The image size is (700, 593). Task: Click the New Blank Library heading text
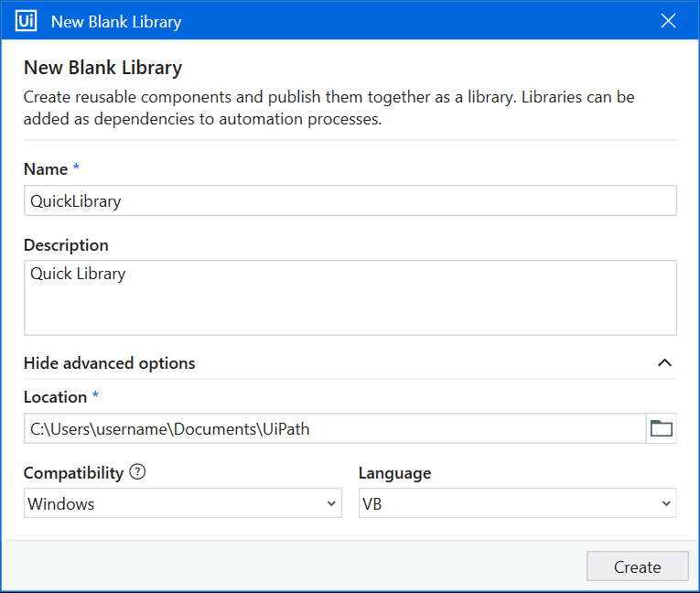pyautogui.click(x=103, y=68)
